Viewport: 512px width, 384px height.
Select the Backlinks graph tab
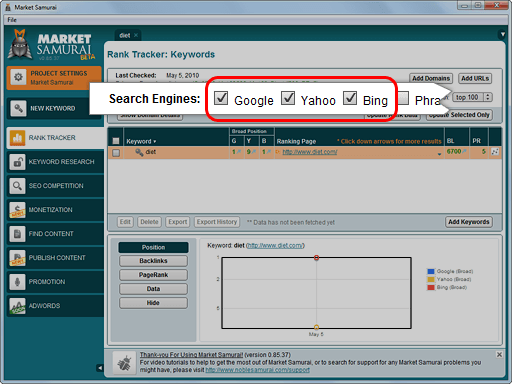(x=153, y=261)
